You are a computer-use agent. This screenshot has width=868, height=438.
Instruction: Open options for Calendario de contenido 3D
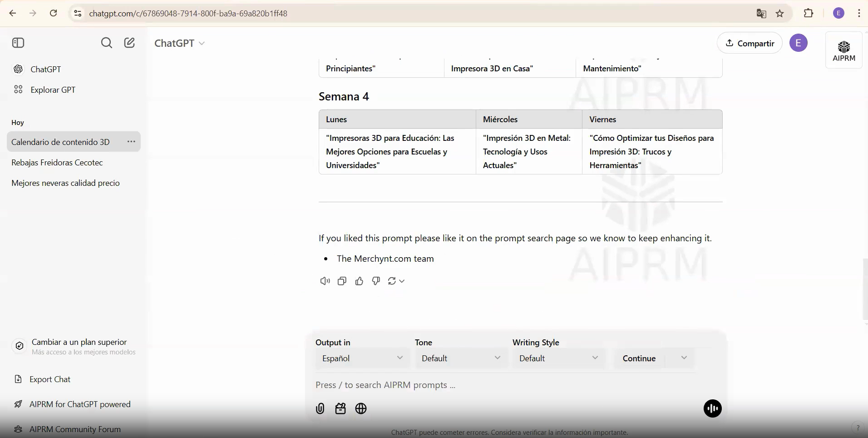[x=131, y=142]
